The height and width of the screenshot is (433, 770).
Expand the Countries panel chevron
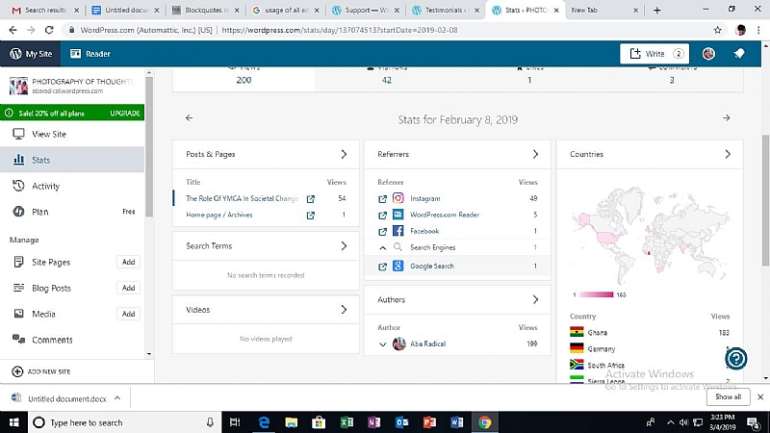coord(727,154)
